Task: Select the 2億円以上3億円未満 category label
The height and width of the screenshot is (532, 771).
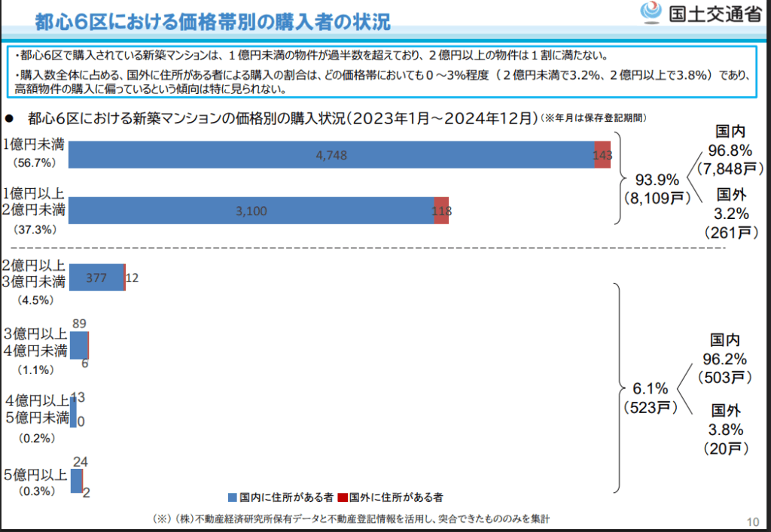Action: [x=34, y=274]
